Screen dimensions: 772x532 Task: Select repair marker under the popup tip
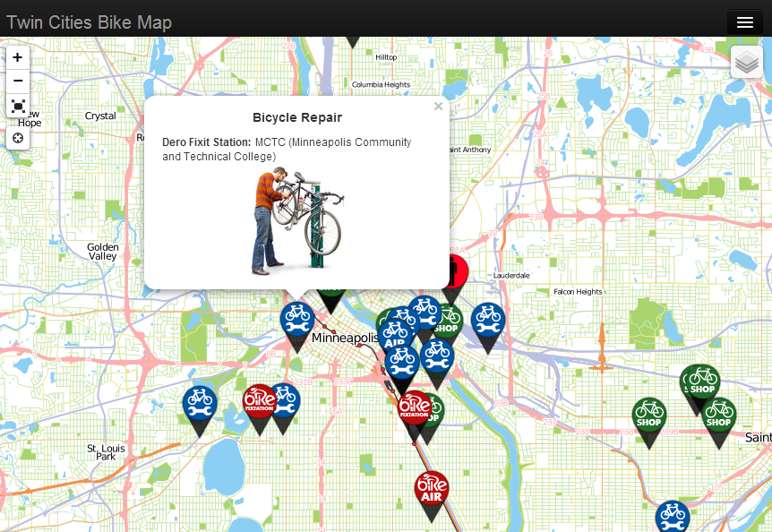[296, 319]
